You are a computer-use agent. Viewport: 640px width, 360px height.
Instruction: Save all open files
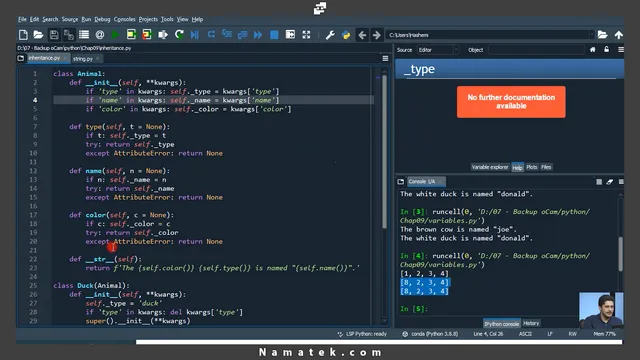click(x=69, y=35)
